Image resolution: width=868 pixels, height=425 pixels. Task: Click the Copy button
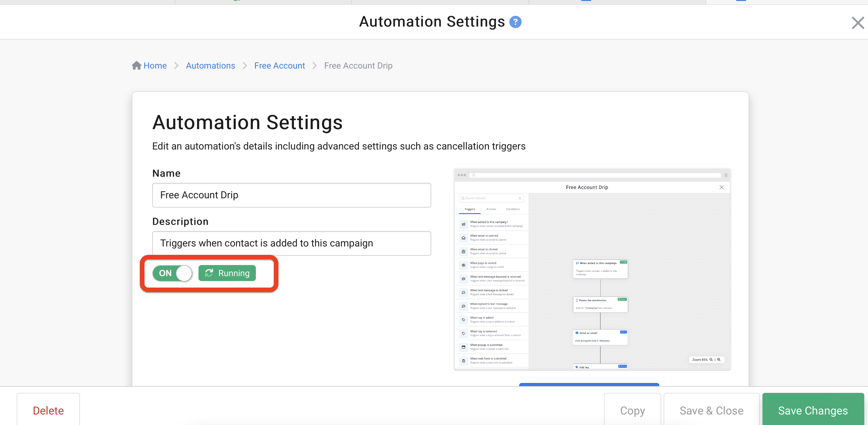(x=632, y=410)
